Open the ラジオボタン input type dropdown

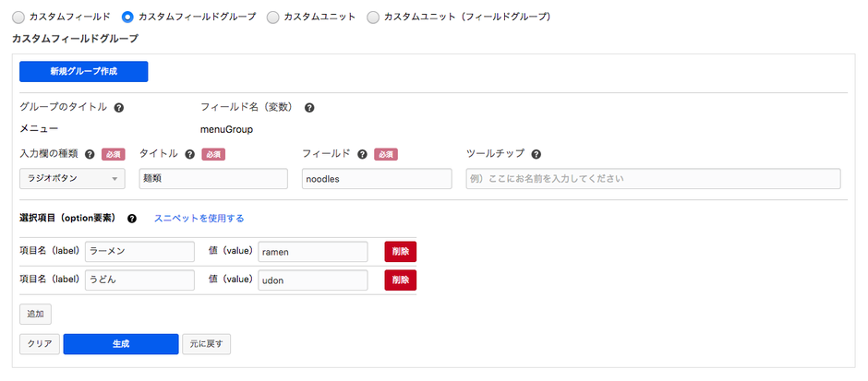(72, 179)
